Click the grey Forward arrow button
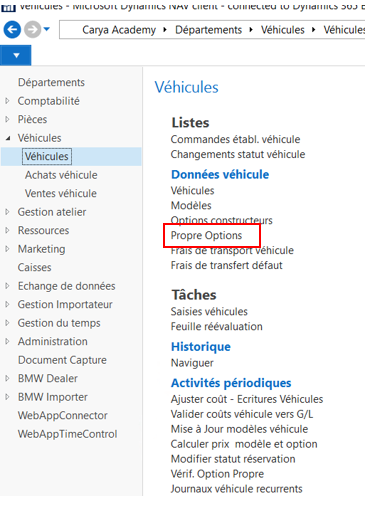Viewport: 377px width, 514px height. click(32, 30)
